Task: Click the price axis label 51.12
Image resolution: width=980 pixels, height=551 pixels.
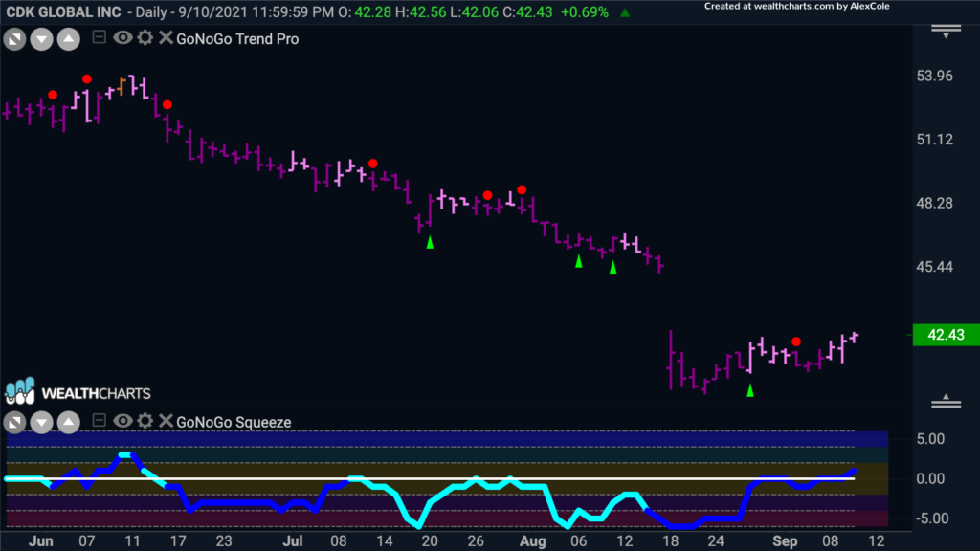Action: [934, 140]
